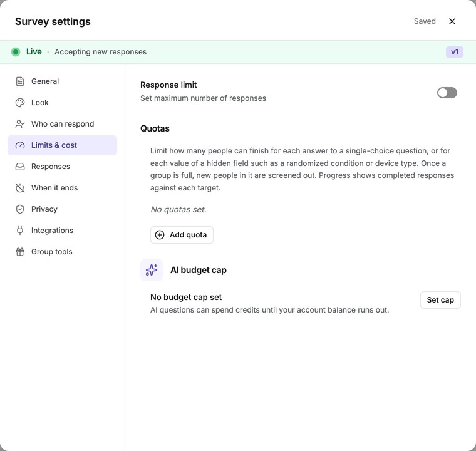
Task: Click Set maximum number of responses text
Action: [203, 98]
